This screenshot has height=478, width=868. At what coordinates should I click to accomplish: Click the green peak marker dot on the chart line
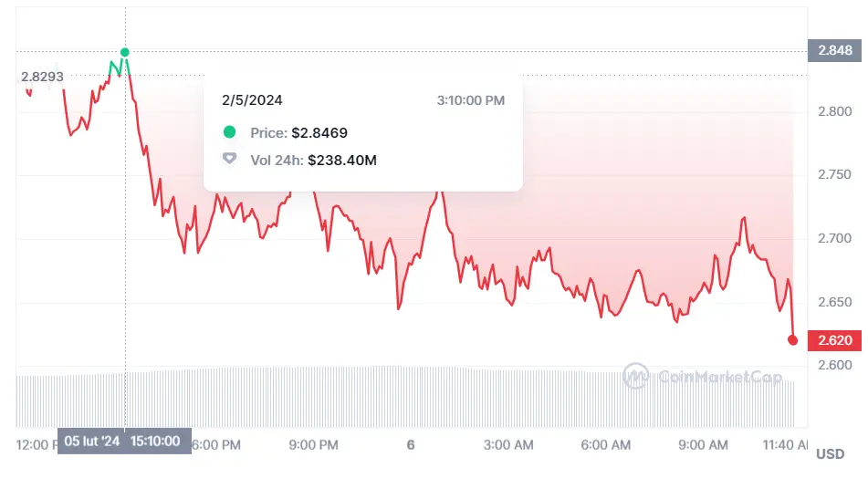pyautogui.click(x=125, y=53)
